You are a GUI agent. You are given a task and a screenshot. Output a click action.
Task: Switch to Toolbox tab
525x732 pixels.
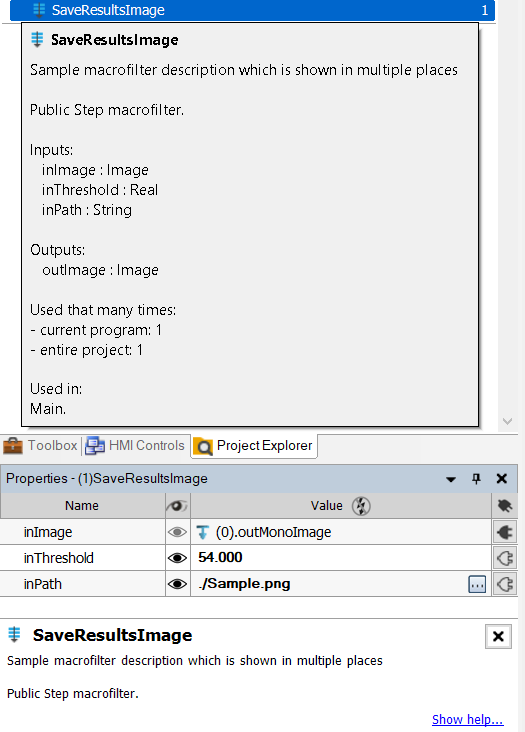click(40, 446)
